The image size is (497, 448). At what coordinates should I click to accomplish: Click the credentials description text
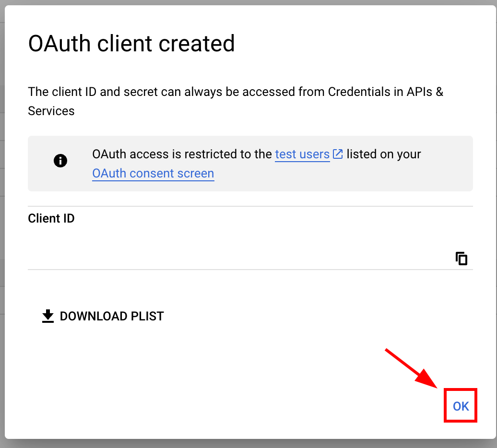(x=235, y=101)
